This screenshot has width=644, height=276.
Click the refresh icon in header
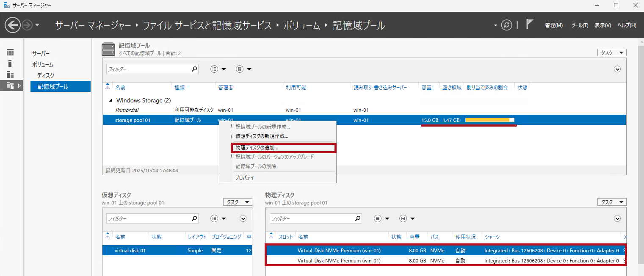coord(506,25)
